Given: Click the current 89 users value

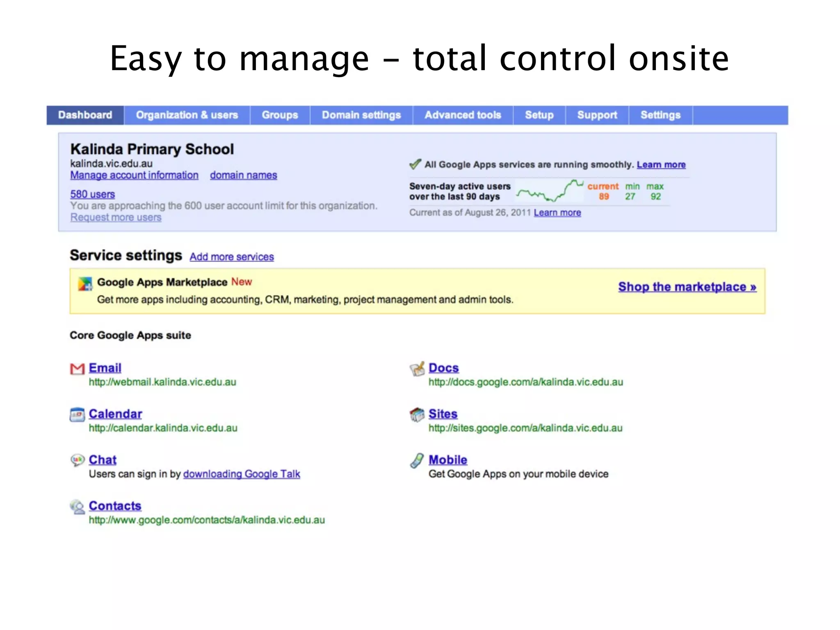Looking at the screenshot, I should click(x=604, y=196).
